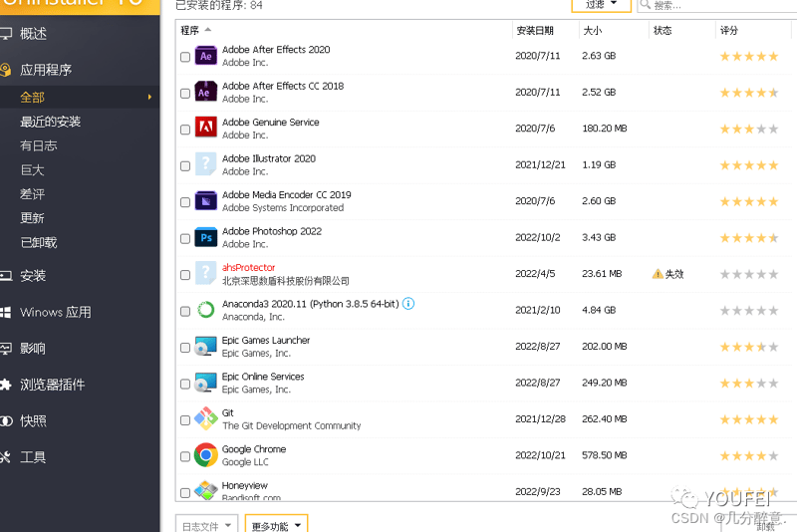Screen dimensions: 797x532
Task: Check the Adobe After Effects CC 2018 checkbox
Action: pos(185,94)
